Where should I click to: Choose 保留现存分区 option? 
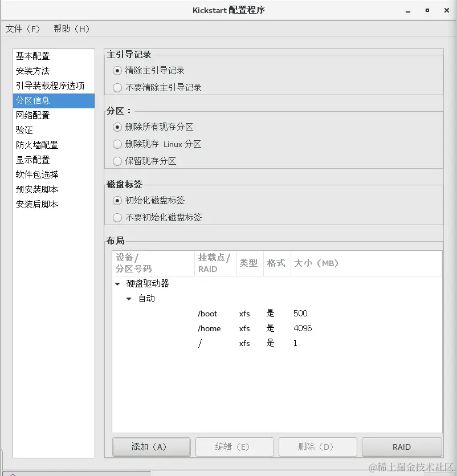[117, 161]
